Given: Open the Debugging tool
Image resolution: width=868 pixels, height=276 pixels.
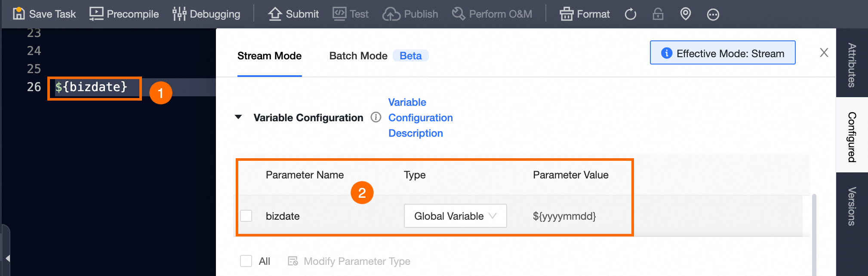Looking at the screenshot, I should tap(179, 14).
